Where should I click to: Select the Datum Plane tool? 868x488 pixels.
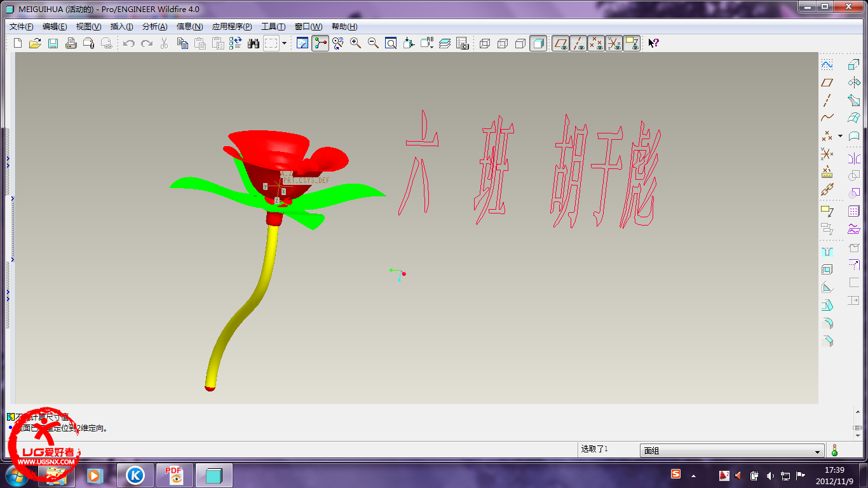point(827,83)
